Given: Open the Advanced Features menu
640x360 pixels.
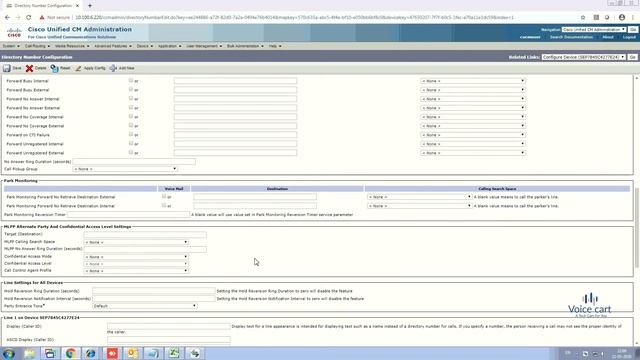Looking at the screenshot, I should click(x=113, y=46).
